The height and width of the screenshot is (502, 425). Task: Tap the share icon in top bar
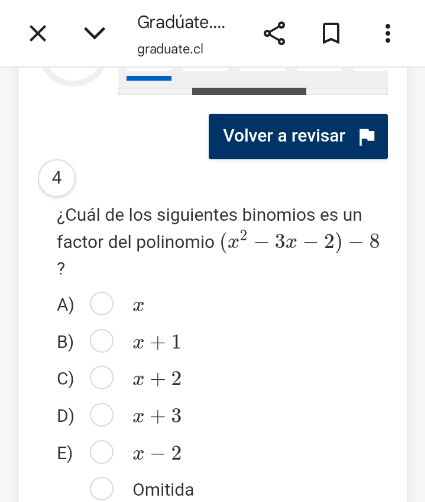tap(274, 33)
